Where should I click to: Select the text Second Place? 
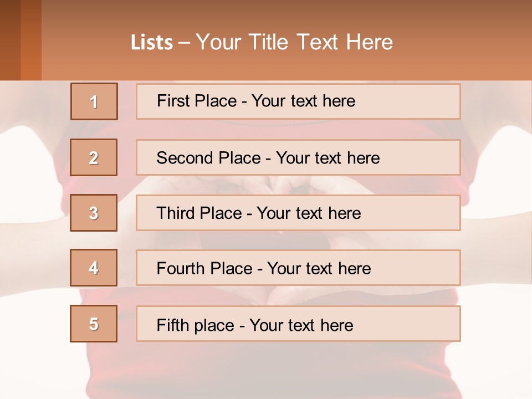(209, 158)
